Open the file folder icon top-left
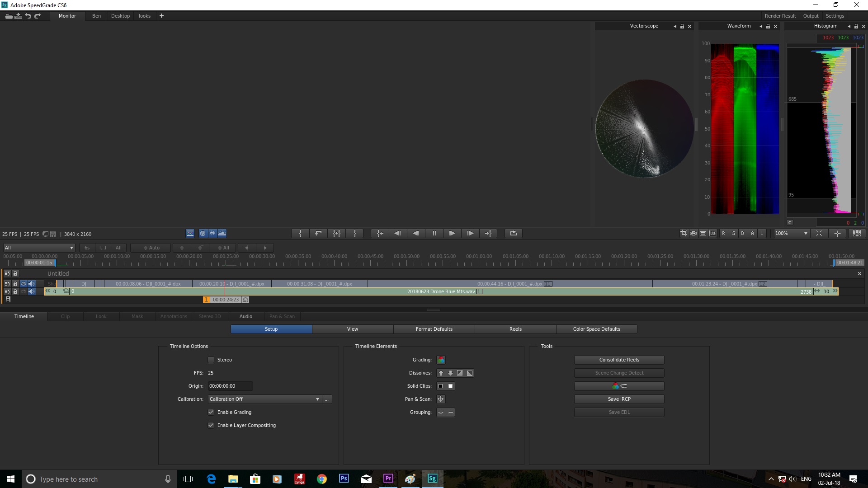Viewport: 868px width, 488px height. [9, 16]
